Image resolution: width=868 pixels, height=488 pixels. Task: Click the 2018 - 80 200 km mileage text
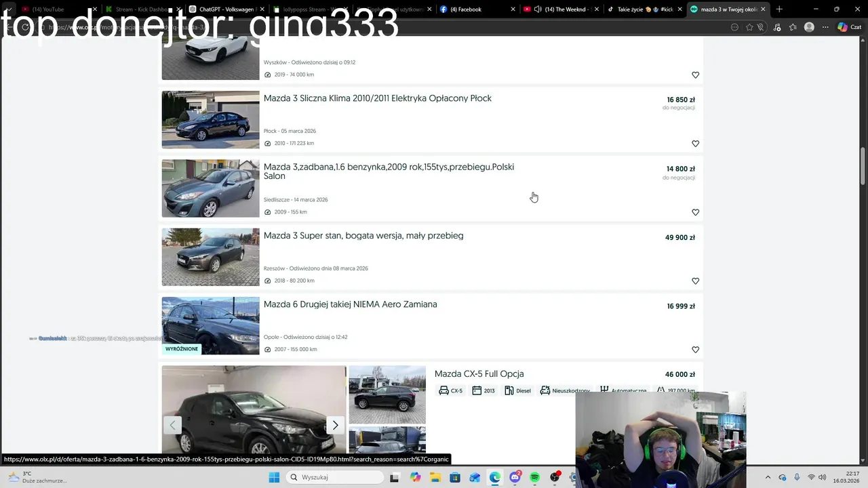(294, 281)
